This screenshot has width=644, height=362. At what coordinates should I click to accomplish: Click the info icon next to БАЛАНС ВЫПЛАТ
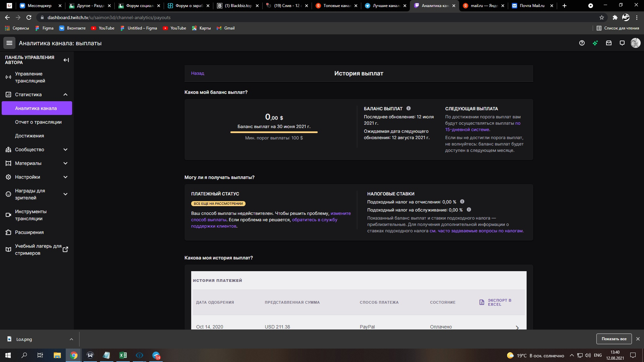pyautogui.click(x=409, y=108)
